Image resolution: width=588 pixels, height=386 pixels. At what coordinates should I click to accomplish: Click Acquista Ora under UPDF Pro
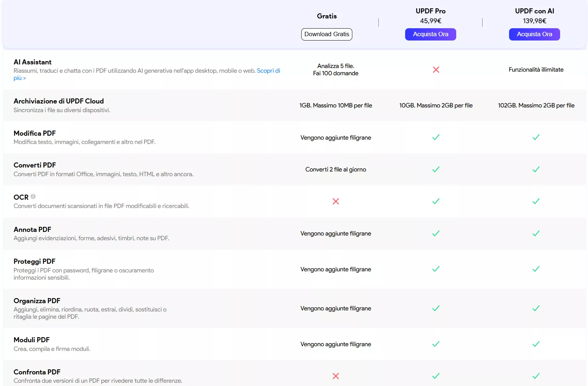click(430, 34)
